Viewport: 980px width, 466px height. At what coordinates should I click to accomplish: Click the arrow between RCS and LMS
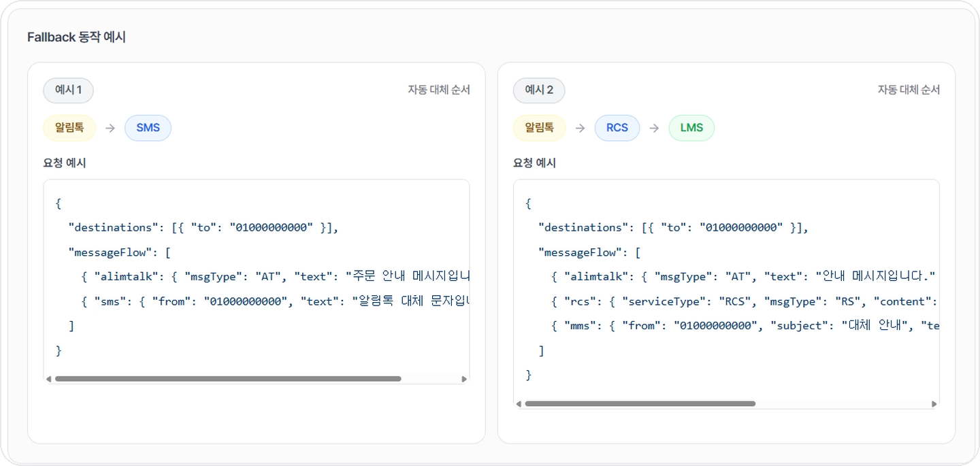(654, 128)
